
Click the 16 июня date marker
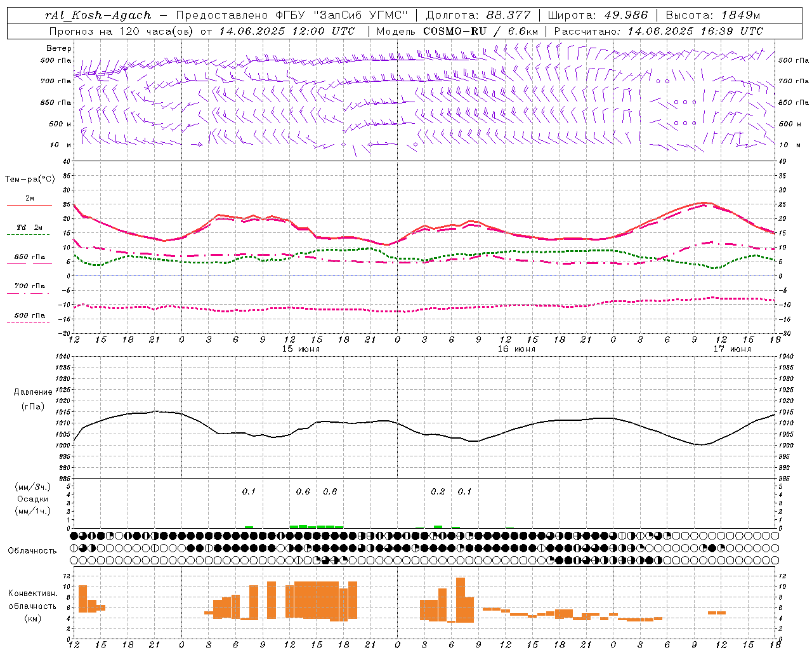tap(516, 349)
